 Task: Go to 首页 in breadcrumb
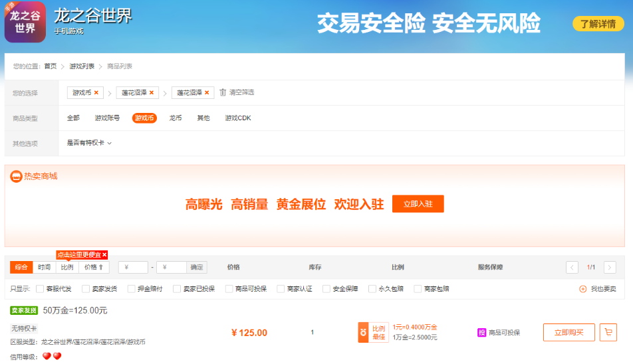[x=51, y=66]
